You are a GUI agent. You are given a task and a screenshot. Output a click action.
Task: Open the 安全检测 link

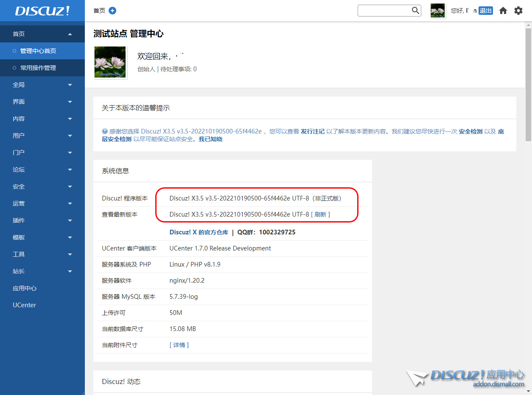tap(470, 131)
